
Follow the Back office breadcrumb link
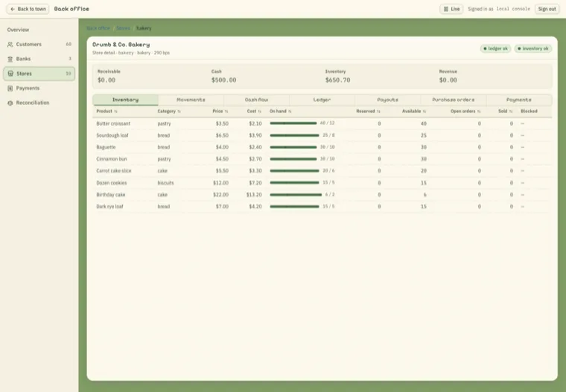(x=98, y=28)
